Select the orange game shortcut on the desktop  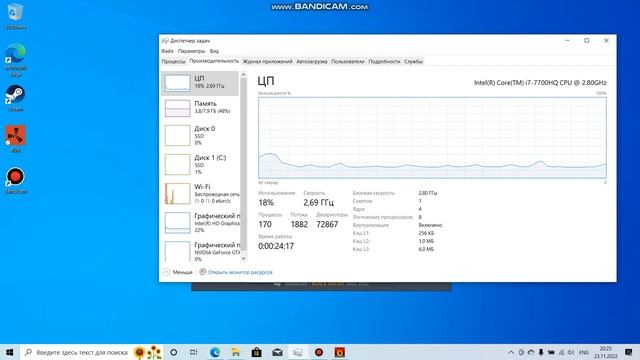[x=16, y=139]
